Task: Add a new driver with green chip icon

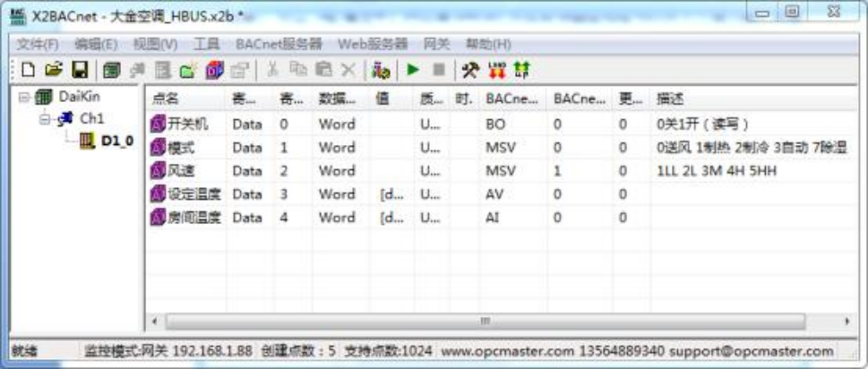Action: pyautogui.click(x=111, y=70)
